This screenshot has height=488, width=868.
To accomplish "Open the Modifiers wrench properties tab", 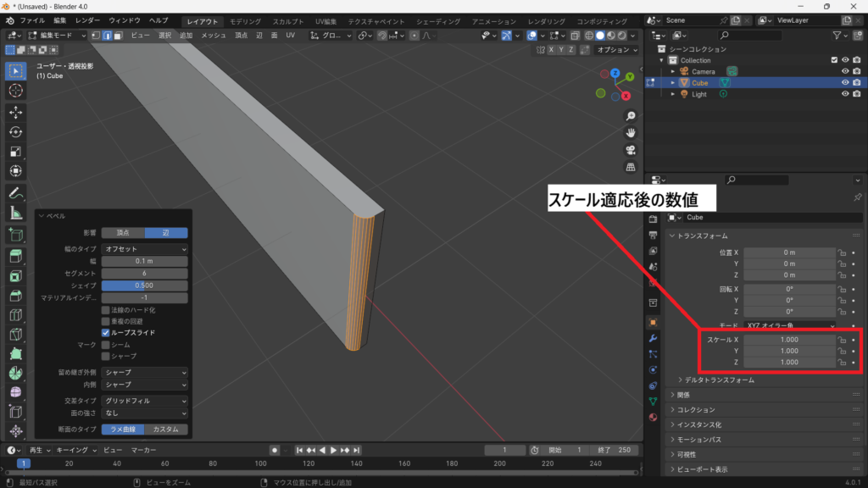I will pos(653,338).
